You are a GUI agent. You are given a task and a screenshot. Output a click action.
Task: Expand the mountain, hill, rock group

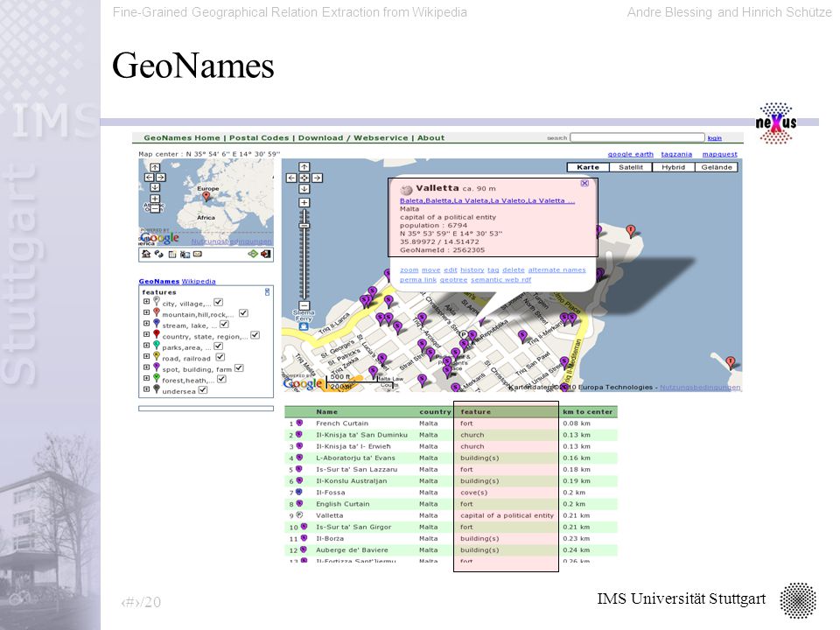click(x=146, y=312)
